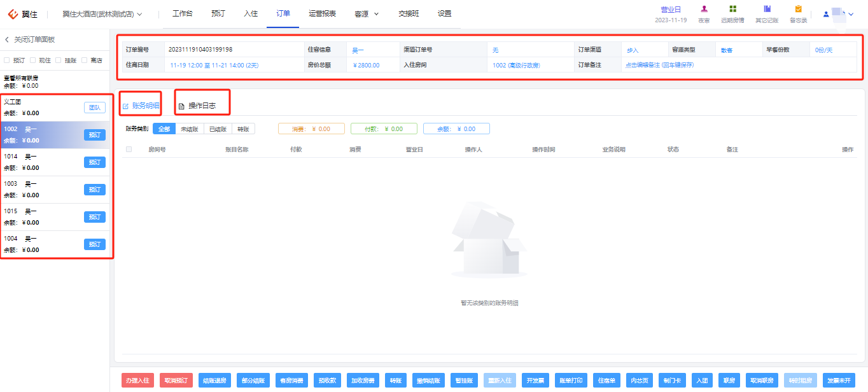
Task: Open the 预订 top menu
Action: point(218,13)
